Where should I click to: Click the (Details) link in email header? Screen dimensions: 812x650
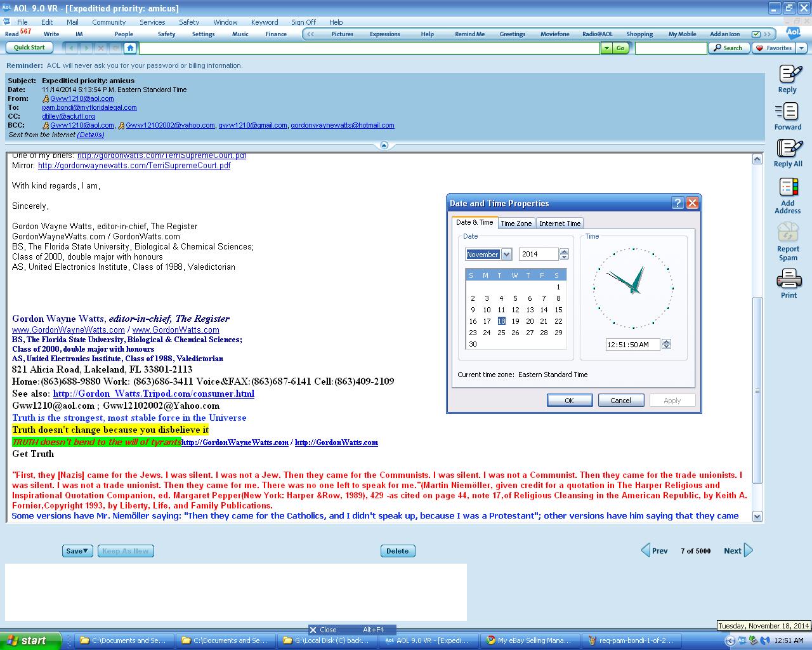point(91,135)
